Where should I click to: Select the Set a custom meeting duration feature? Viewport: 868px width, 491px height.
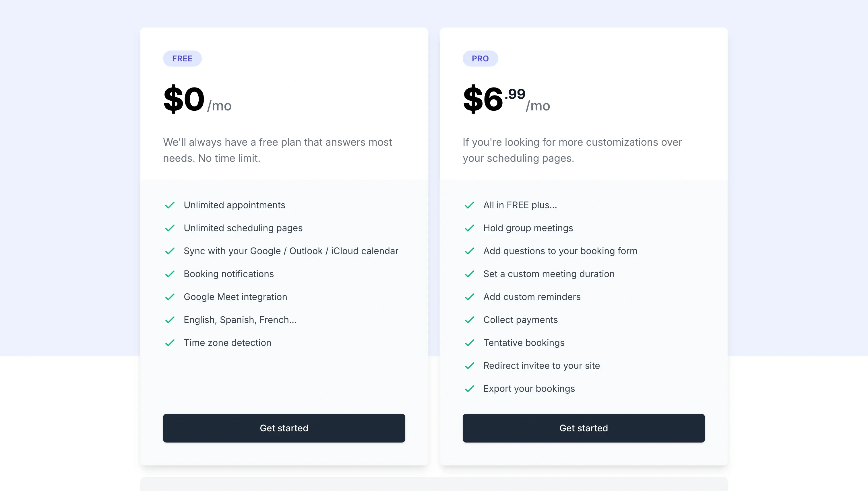pyautogui.click(x=549, y=274)
